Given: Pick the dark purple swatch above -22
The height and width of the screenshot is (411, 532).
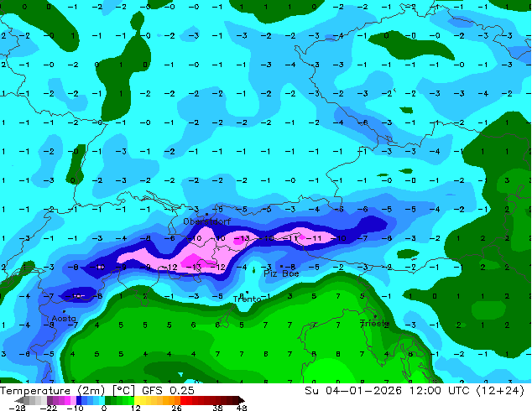Looking at the screenshot, I should [50, 400].
